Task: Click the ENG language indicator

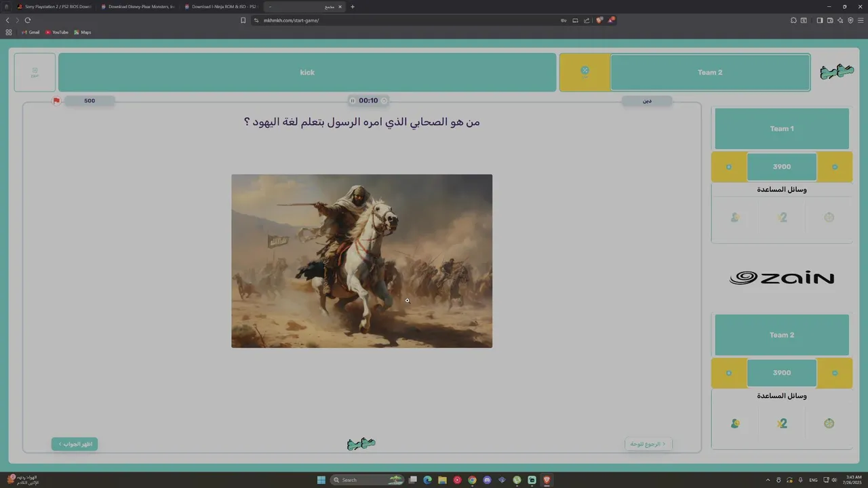Action: pos(813,480)
